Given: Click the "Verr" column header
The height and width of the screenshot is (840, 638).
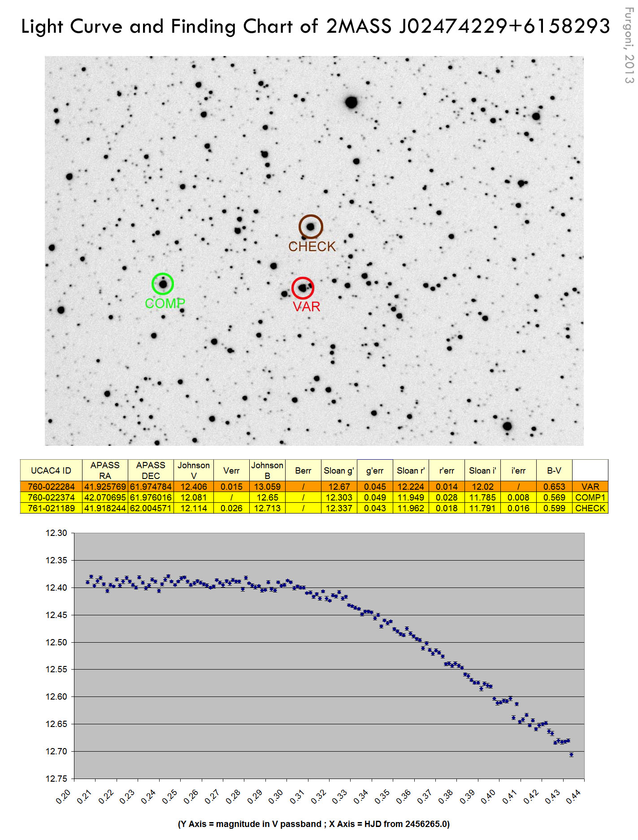Looking at the screenshot, I should (x=231, y=470).
